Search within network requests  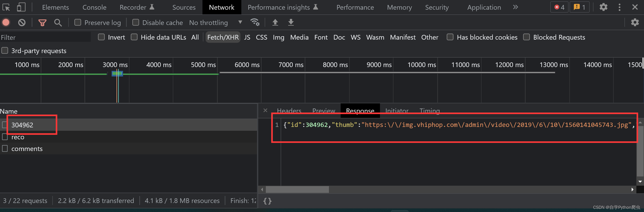58,22
